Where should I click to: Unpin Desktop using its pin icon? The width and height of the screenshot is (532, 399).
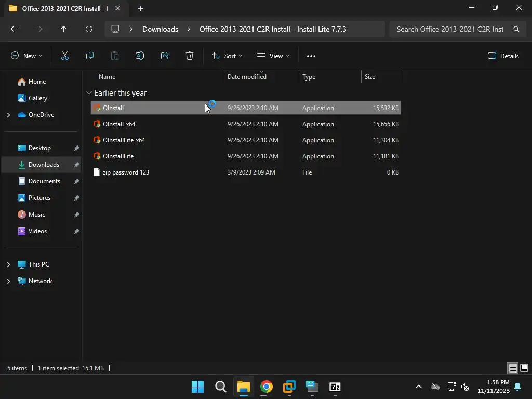[77, 148]
